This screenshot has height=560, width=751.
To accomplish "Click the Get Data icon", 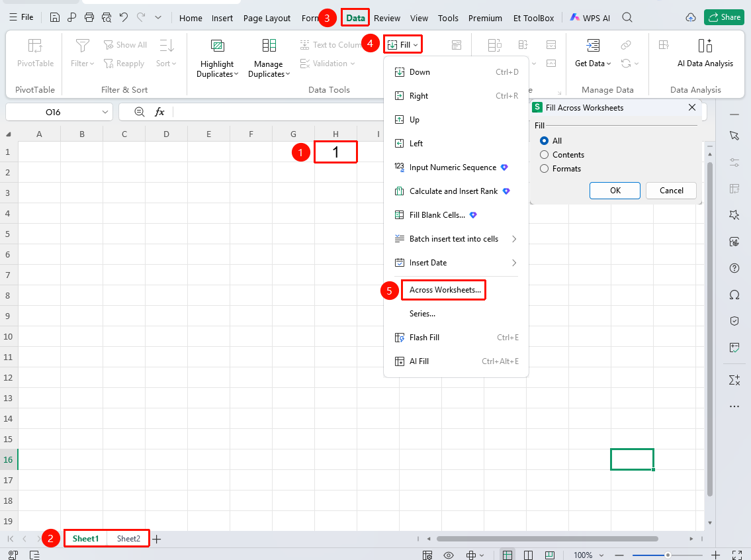I will point(593,46).
